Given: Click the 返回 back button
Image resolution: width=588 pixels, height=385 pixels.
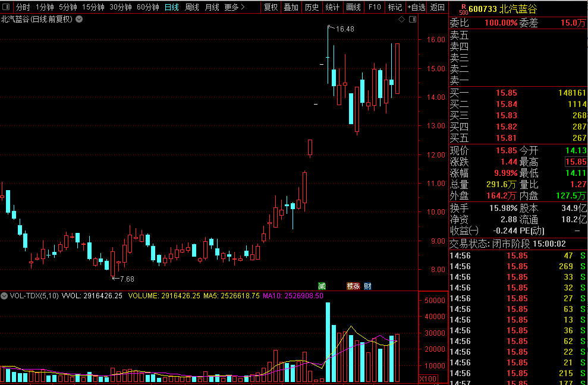Looking at the screenshot, I should click(437, 7).
